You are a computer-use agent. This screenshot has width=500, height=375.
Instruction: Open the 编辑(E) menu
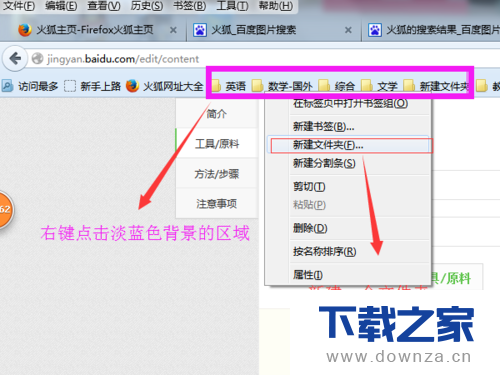coord(61,6)
